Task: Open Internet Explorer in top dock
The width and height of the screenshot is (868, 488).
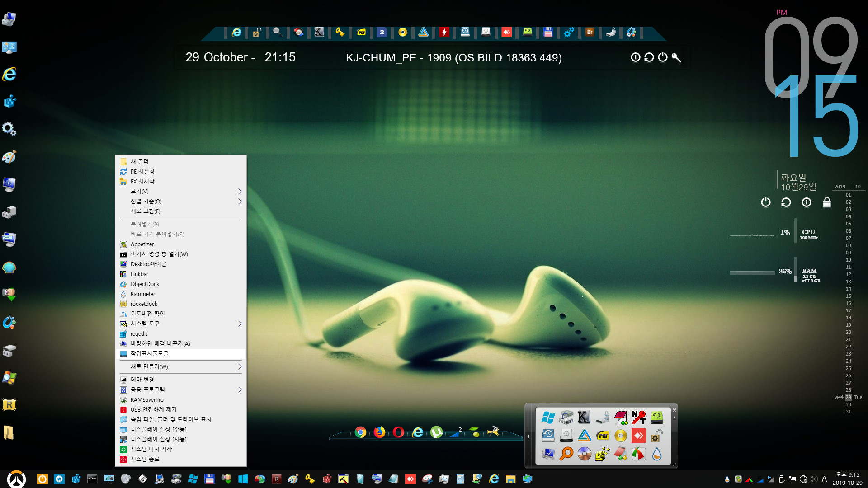Action: 236,32
